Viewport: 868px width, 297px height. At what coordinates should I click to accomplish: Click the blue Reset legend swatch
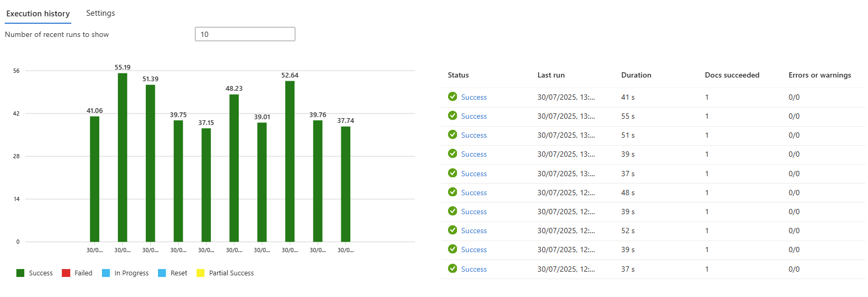pyautogui.click(x=162, y=273)
